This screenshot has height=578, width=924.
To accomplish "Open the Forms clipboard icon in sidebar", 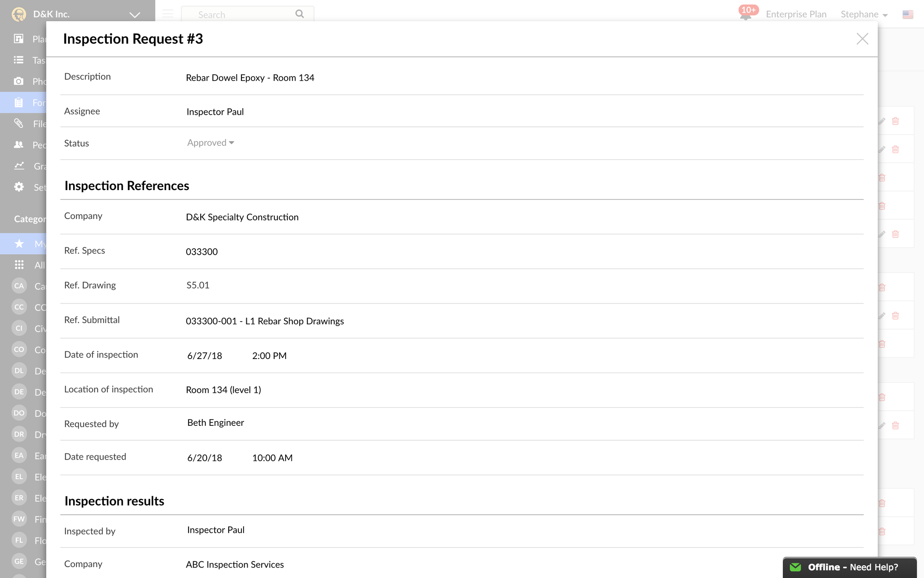I will [x=18, y=103].
